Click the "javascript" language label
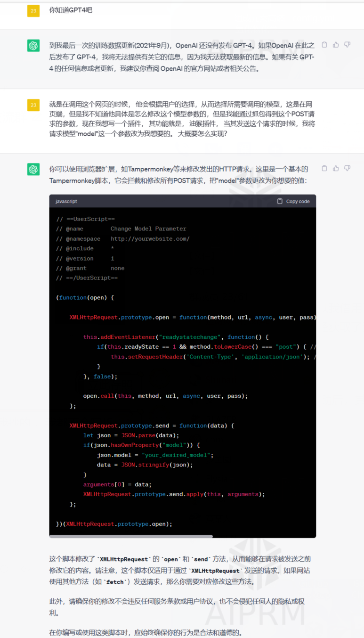 [x=66, y=201]
